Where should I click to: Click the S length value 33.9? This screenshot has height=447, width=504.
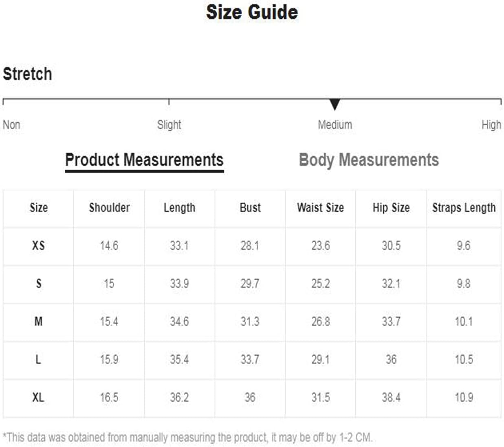(179, 283)
